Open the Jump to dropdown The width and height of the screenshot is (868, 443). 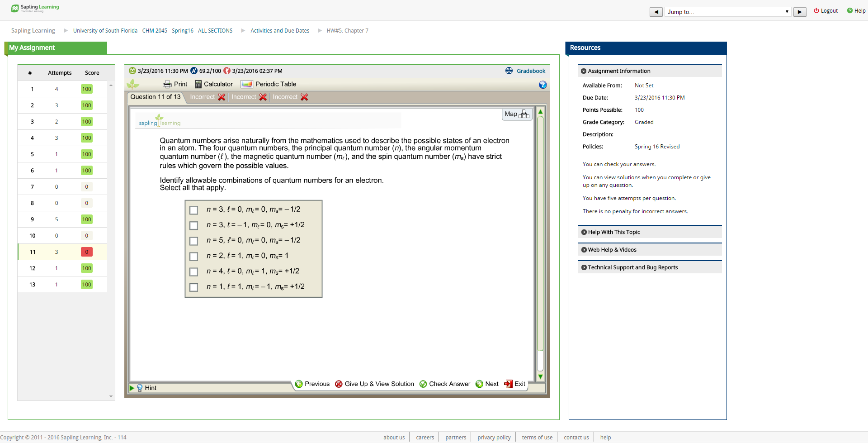coord(727,12)
